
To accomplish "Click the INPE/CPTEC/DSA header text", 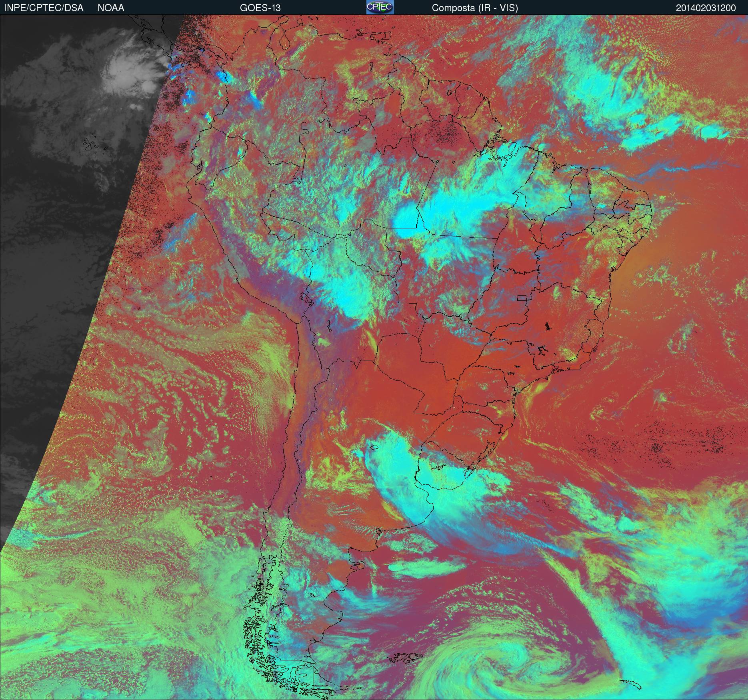I will click(x=44, y=8).
